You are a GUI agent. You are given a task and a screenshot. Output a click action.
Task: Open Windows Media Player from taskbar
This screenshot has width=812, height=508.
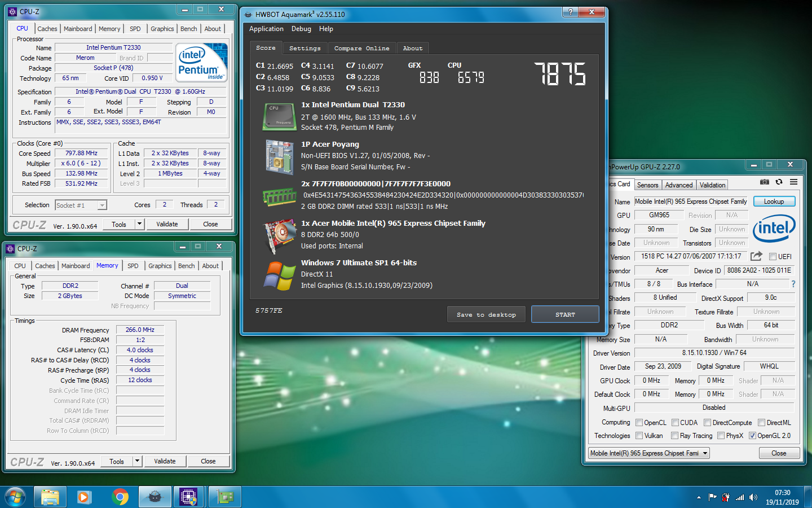(85, 497)
